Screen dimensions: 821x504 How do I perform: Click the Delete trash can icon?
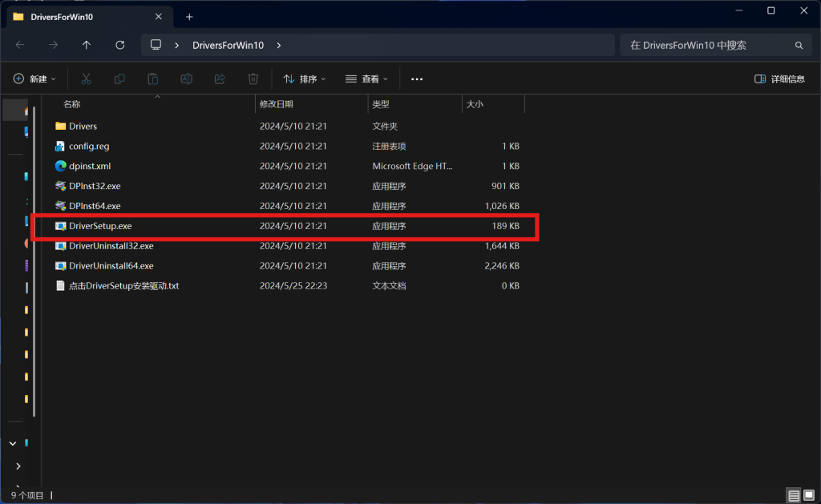click(253, 79)
